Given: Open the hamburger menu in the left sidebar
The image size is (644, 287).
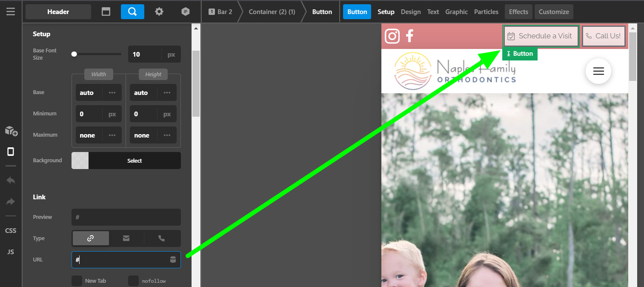Looking at the screenshot, I should coord(11,11).
